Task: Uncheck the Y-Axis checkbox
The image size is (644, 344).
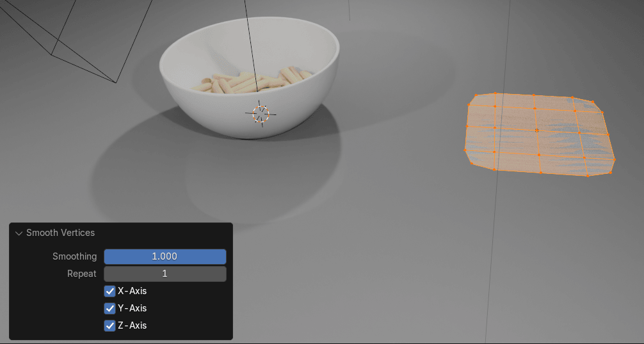Action: [x=109, y=308]
